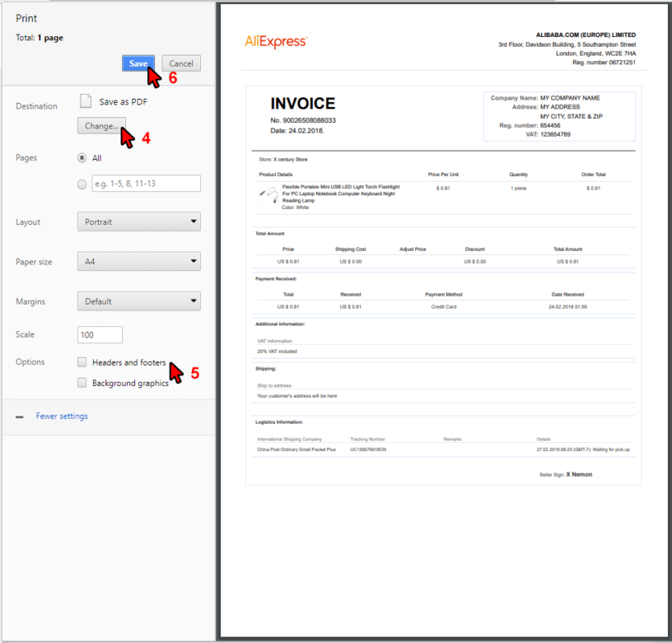Image resolution: width=672 pixels, height=643 pixels.
Task: Click the Shipping Cost value US $ 0.00
Action: pos(350,261)
